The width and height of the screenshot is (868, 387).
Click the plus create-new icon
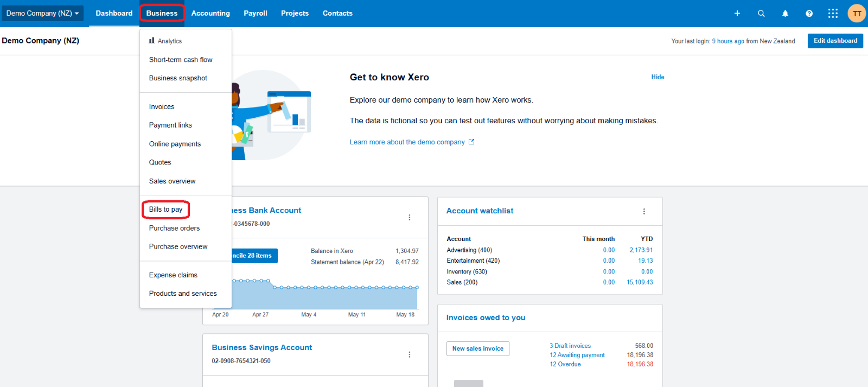point(737,14)
